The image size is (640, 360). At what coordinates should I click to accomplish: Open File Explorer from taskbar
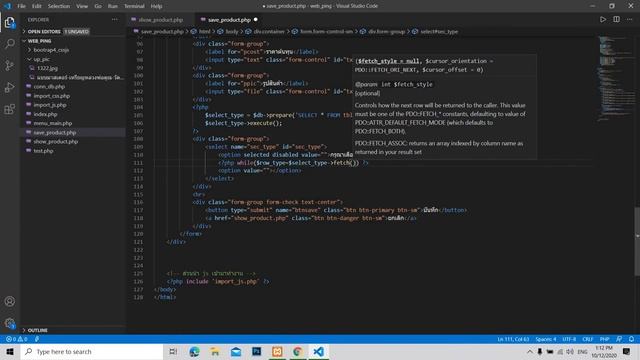[x=215, y=351]
